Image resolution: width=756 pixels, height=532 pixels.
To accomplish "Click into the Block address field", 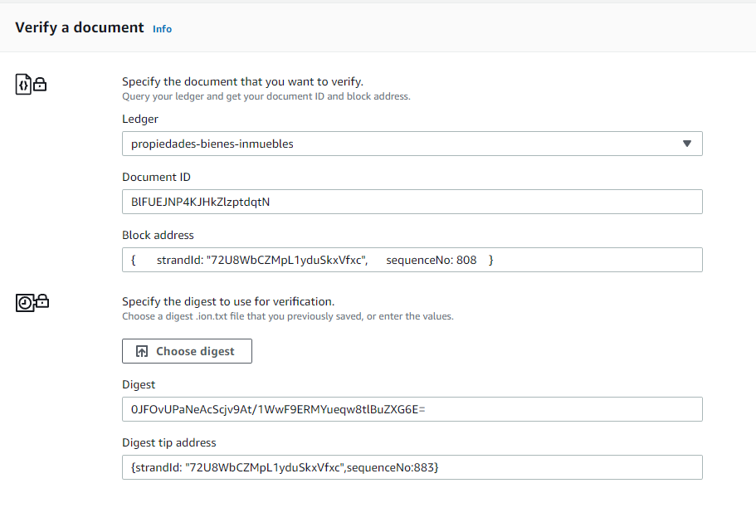I will [412, 260].
